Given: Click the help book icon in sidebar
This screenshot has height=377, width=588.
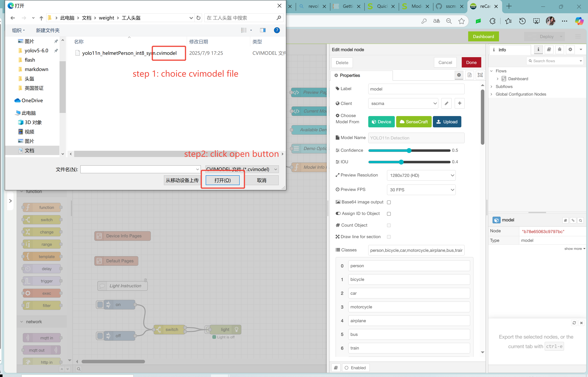Looking at the screenshot, I should pos(549,50).
